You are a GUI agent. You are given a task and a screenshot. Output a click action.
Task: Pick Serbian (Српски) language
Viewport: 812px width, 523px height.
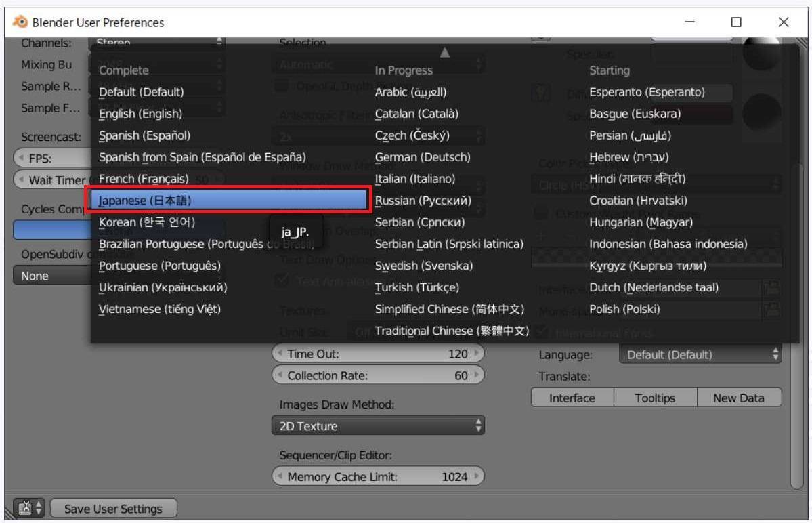[x=419, y=222]
